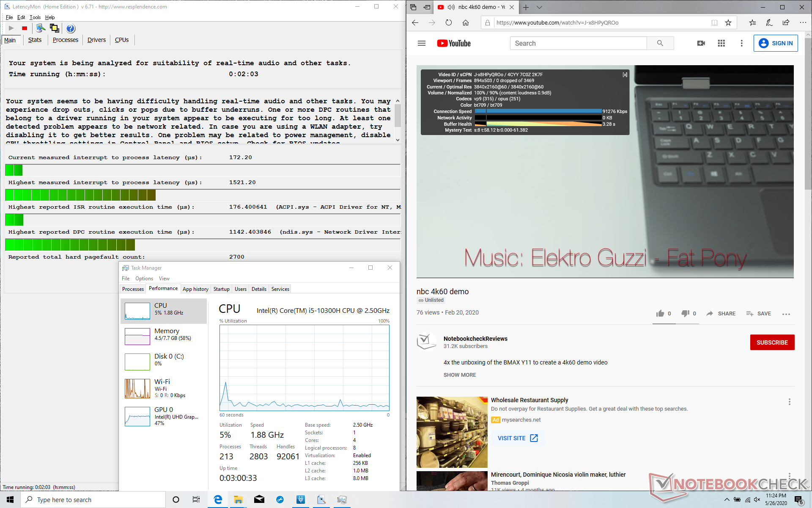Click the red SUBSCRIBE button
This screenshot has height=508, width=812.
[x=772, y=342]
